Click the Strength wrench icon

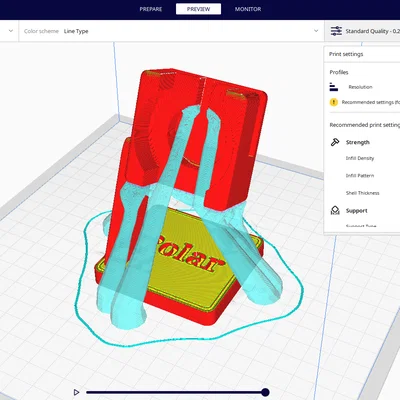click(x=335, y=142)
